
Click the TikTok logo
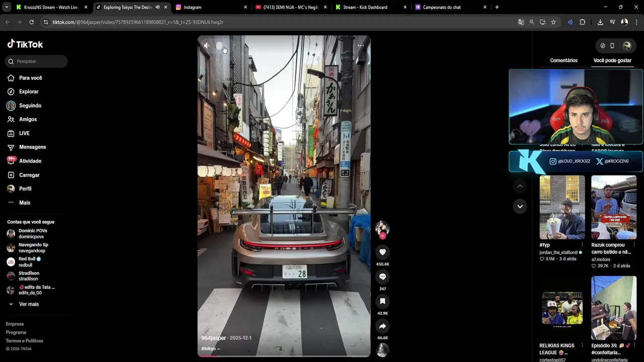[25, 44]
